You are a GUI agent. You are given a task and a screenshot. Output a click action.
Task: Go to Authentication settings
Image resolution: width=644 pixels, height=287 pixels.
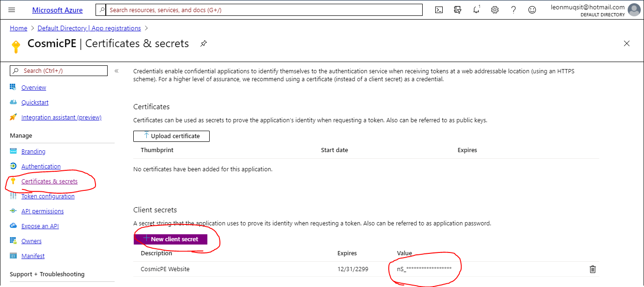pos(41,166)
